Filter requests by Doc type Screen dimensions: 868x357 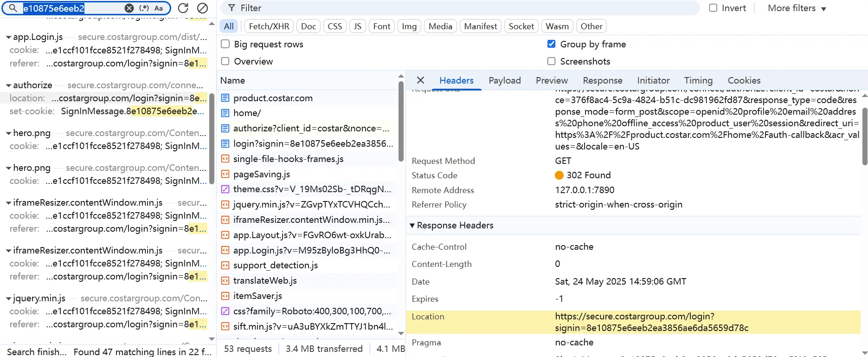click(x=309, y=26)
